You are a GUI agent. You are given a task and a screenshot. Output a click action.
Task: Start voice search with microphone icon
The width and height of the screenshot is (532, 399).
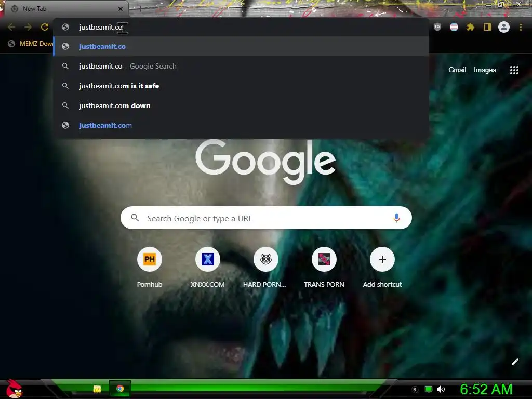point(396,218)
